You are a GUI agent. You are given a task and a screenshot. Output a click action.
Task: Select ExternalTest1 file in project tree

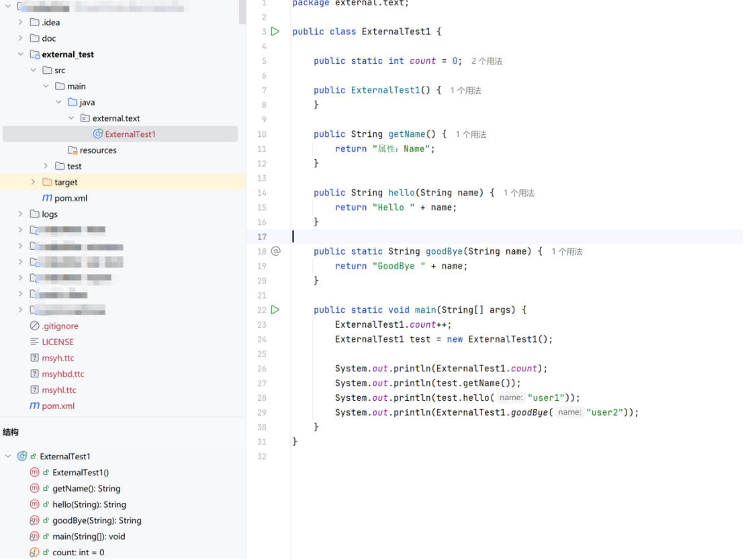pos(120,134)
